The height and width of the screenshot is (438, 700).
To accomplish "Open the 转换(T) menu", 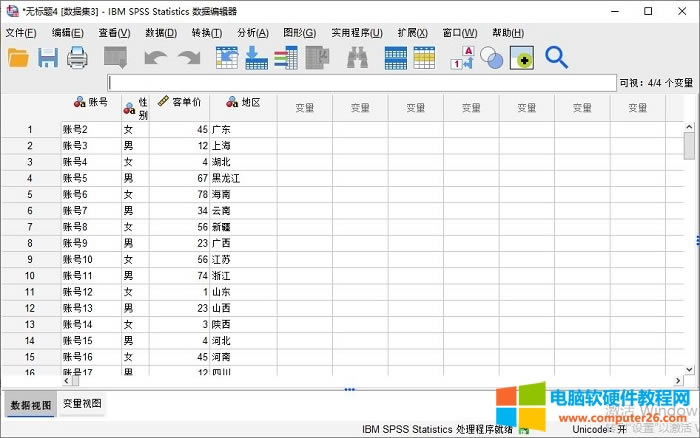I will (x=206, y=33).
